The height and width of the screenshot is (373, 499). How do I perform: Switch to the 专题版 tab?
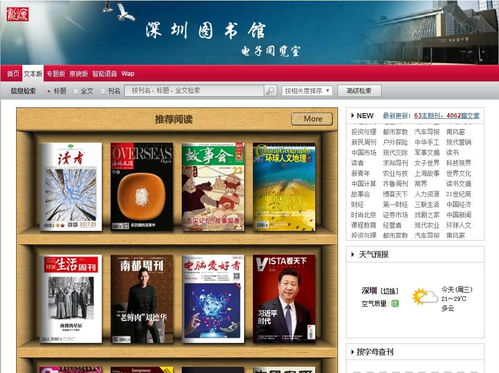56,74
